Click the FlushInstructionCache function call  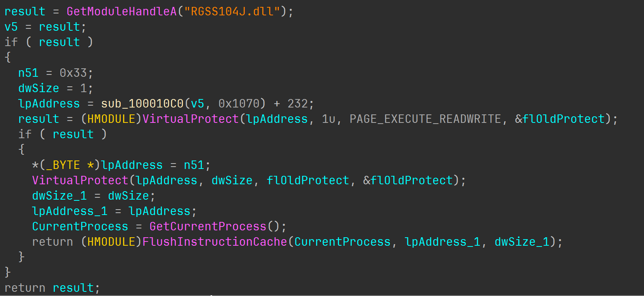coord(214,242)
